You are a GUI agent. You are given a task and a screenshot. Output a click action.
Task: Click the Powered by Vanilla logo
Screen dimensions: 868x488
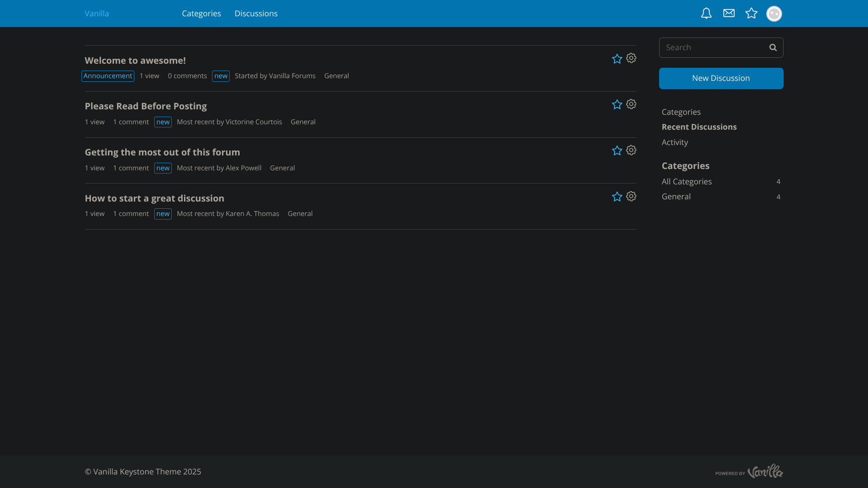(749, 471)
